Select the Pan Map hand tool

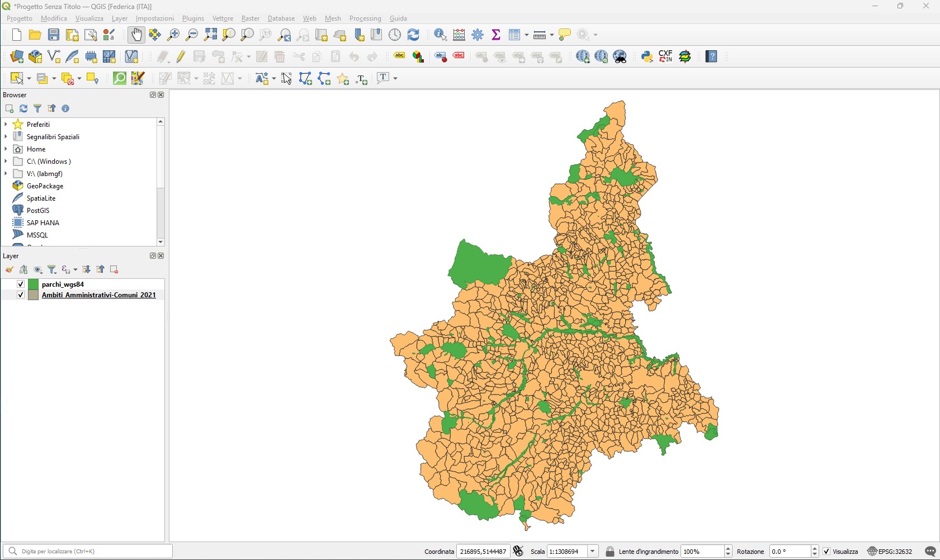[x=136, y=35]
